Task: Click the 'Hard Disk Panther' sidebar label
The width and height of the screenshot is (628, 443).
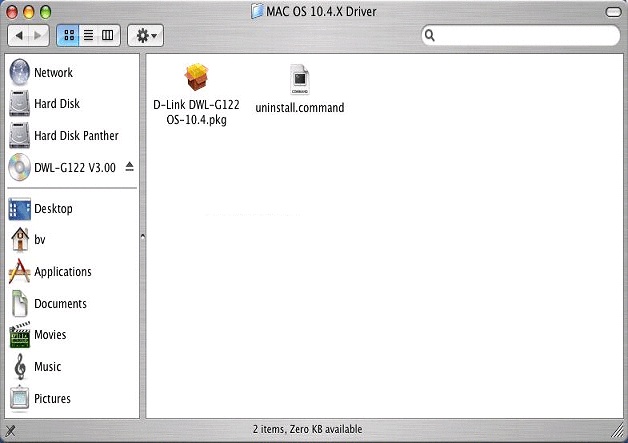Action: 76,135
